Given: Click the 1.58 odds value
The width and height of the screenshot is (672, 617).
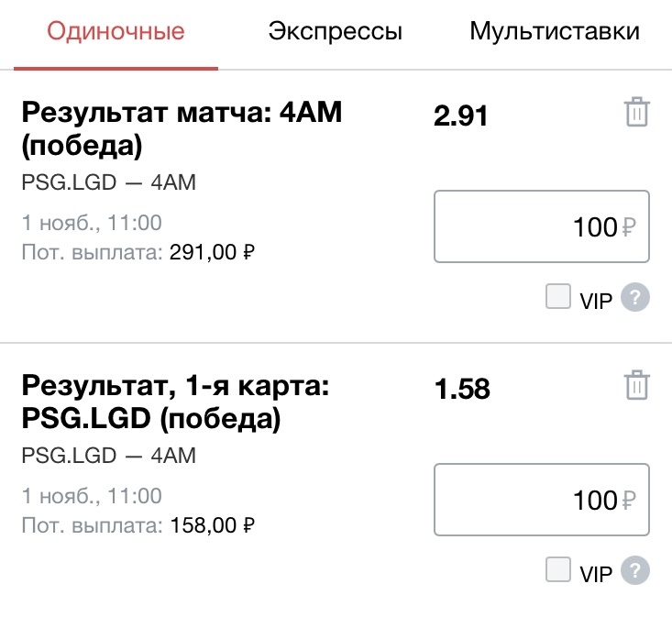Looking at the screenshot, I should point(462,389).
